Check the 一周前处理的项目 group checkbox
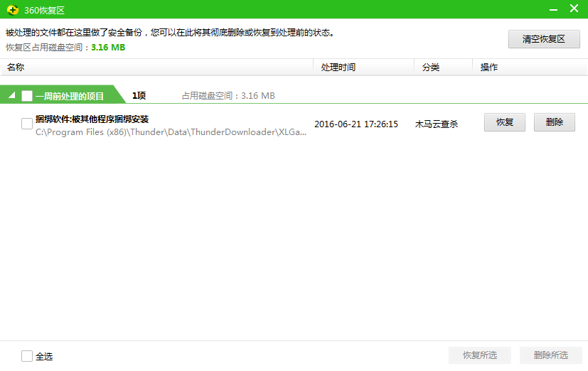 [26, 96]
